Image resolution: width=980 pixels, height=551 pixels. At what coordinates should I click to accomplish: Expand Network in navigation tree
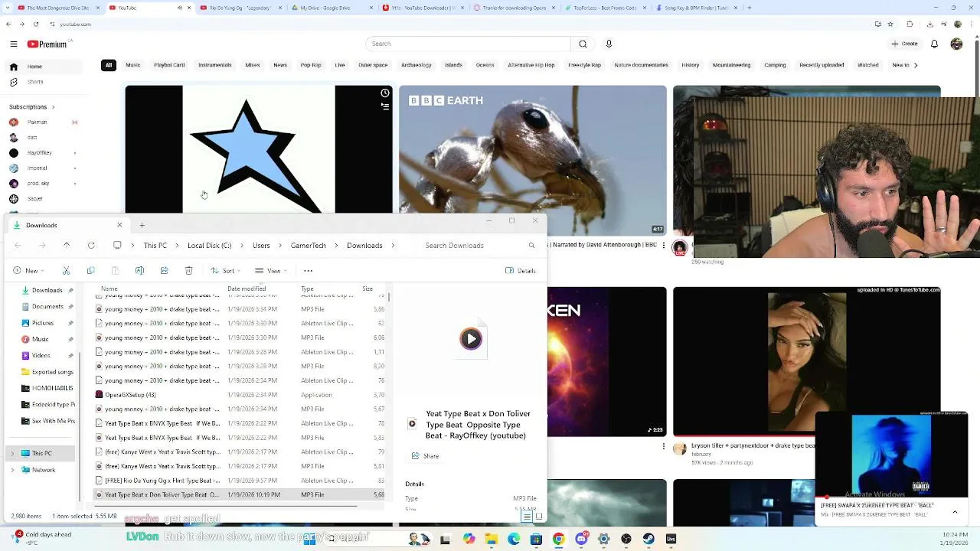click(12, 470)
